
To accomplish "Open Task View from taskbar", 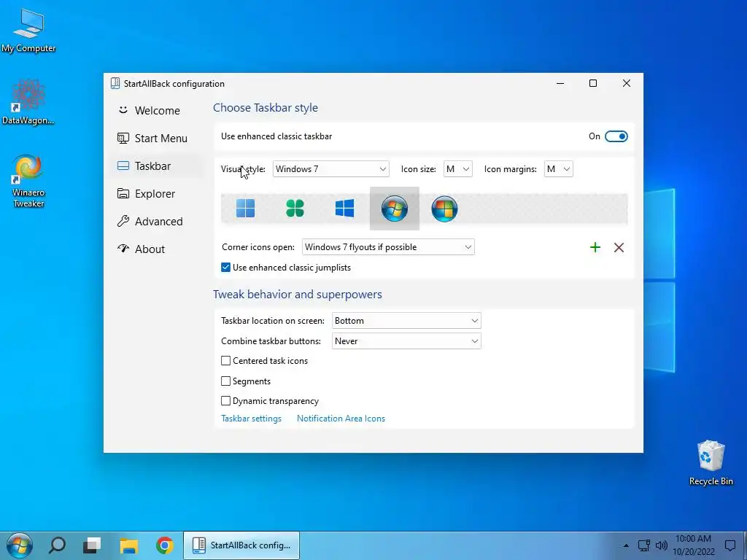I will [92, 545].
